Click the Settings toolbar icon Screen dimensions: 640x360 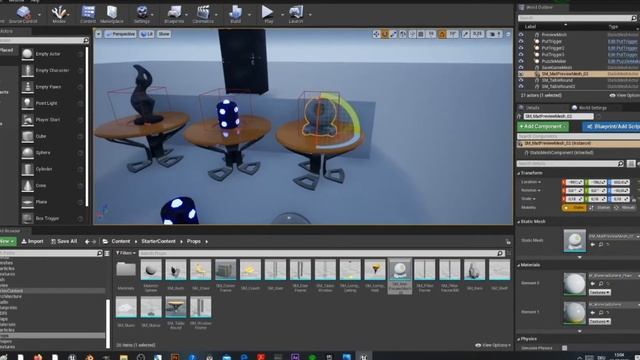(x=142, y=14)
